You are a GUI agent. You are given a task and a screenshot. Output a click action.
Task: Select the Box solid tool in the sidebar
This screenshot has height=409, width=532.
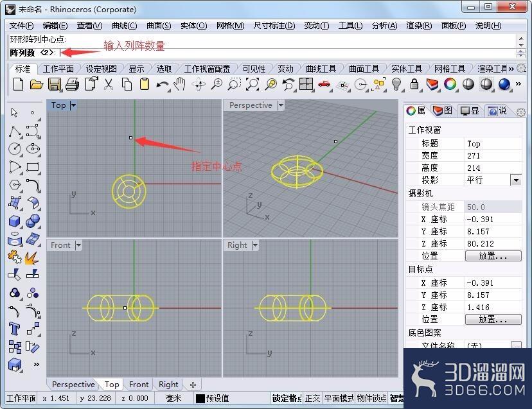tap(15, 221)
